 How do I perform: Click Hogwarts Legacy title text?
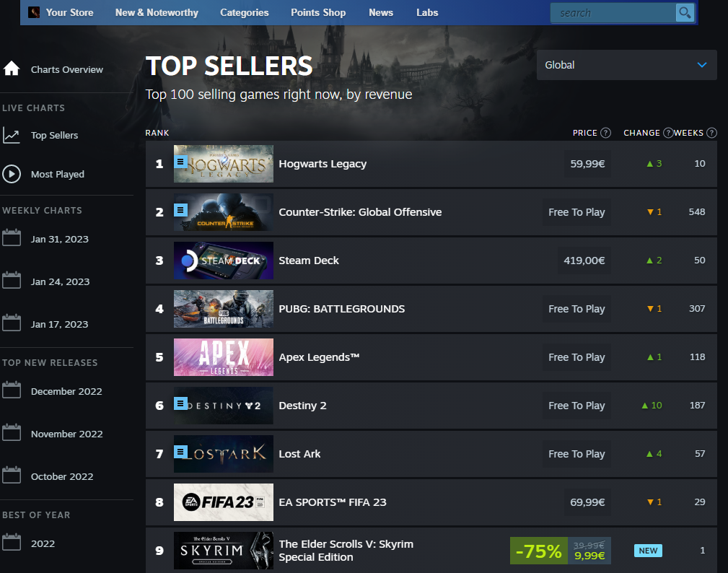323,164
